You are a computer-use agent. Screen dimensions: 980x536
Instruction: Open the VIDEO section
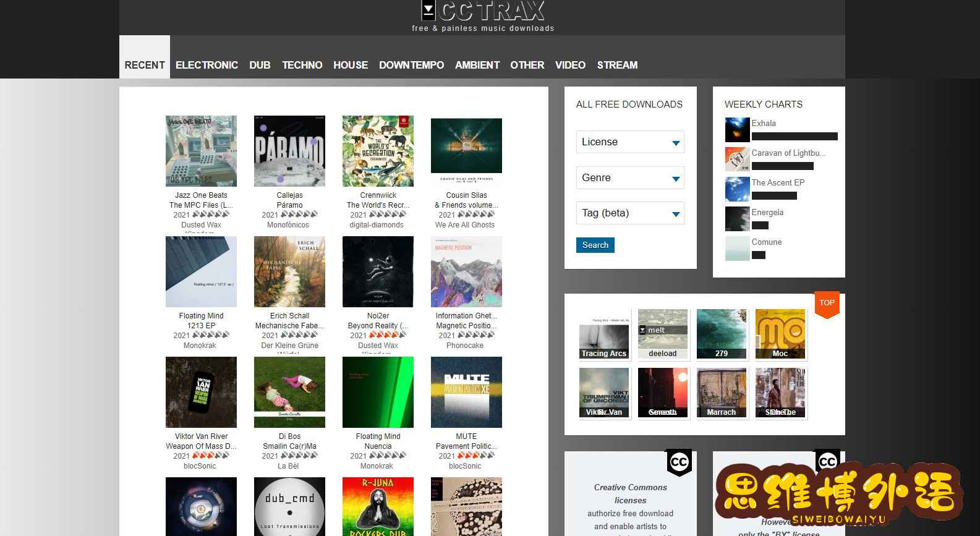pos(570,65)
